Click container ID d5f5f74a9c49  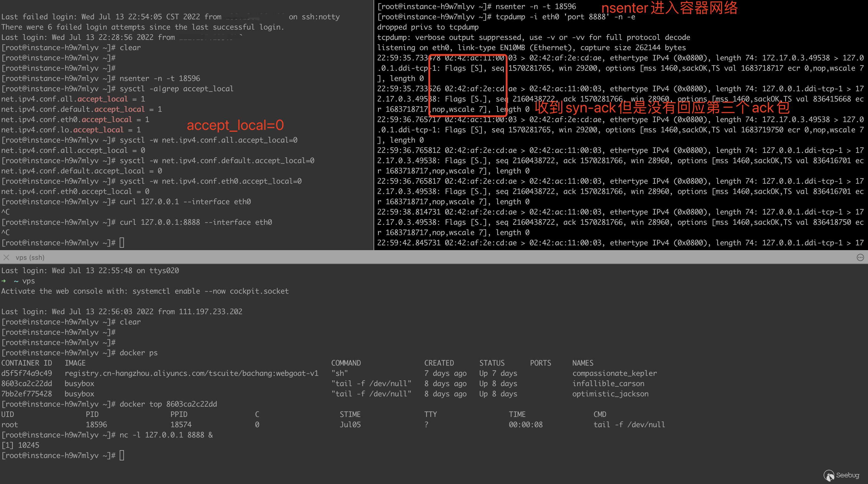pyautogui.click(x=27, y=373)
